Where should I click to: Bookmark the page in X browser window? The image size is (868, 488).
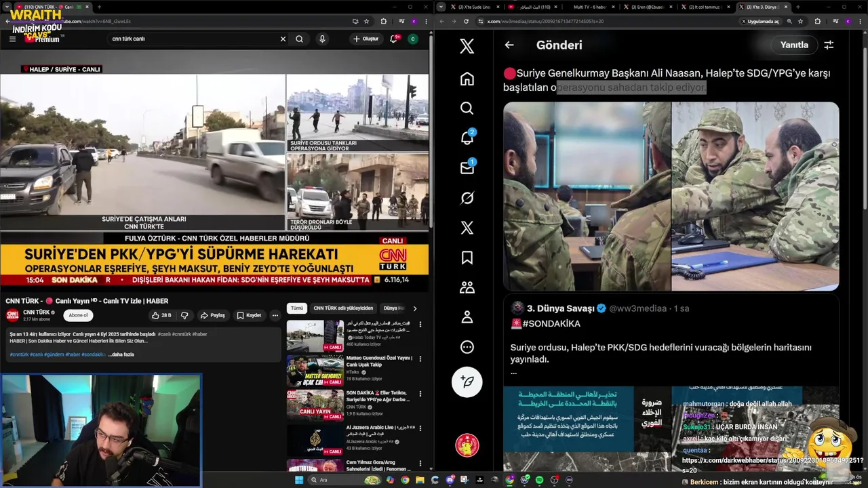point(801,21)
